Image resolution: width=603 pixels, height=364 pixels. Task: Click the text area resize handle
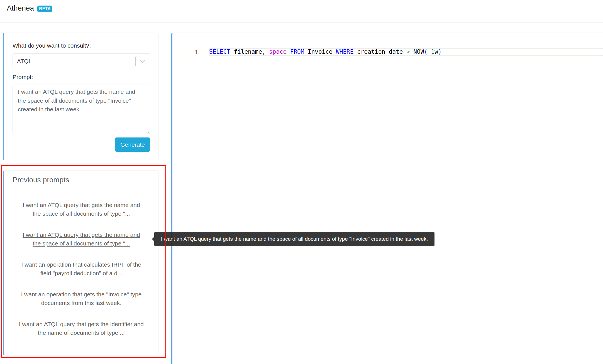(x=148, y=132)
